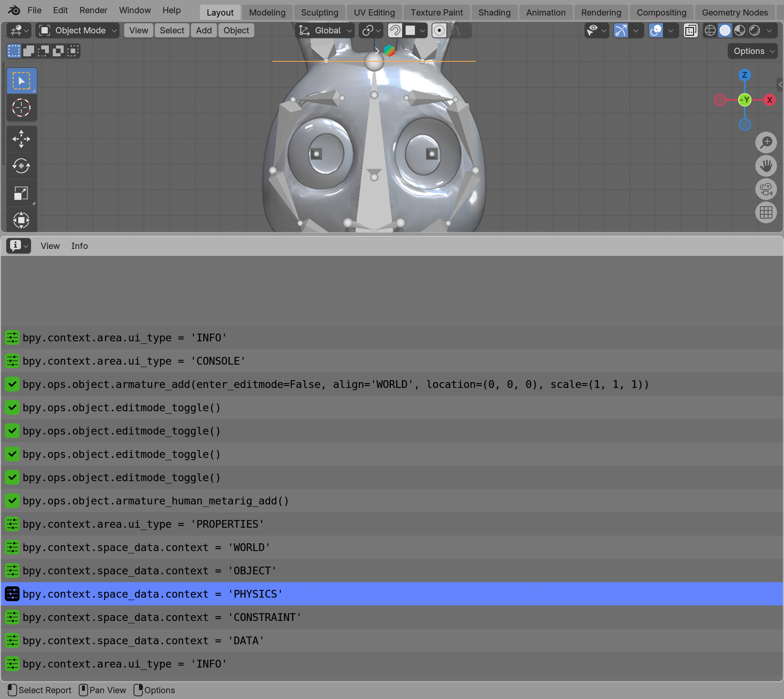Open the Object Mode dropdown
The width and height of the screenshot is (784, 699).
[x=77, y=30]
